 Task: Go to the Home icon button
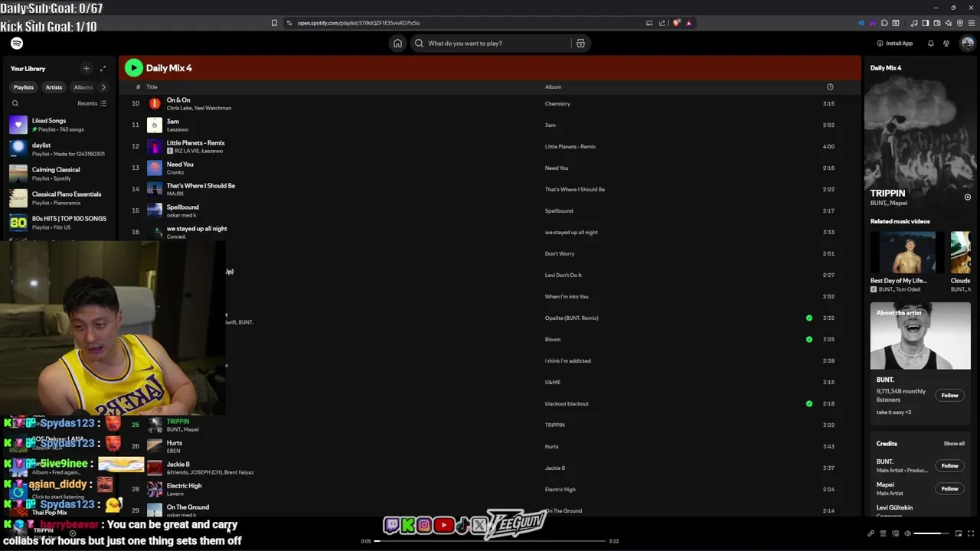pyautogui.click(x=397, y=44)
